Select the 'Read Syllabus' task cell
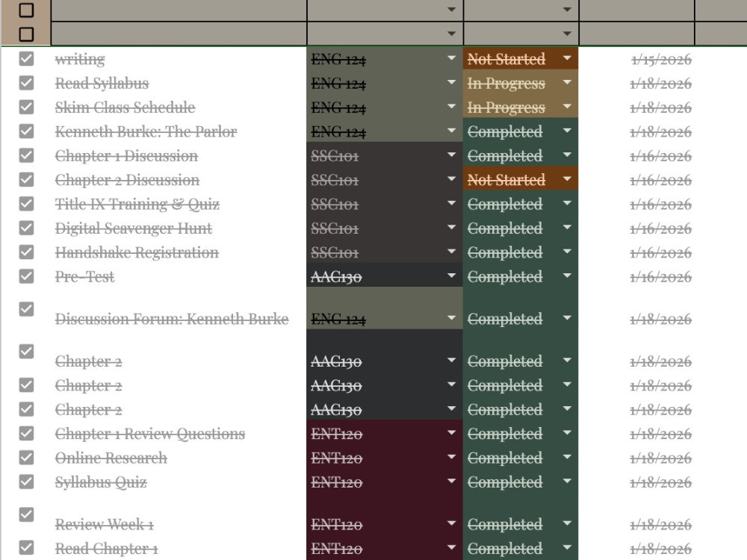Image resolution: width=747 pixels, height=560 pixels. 179,83
